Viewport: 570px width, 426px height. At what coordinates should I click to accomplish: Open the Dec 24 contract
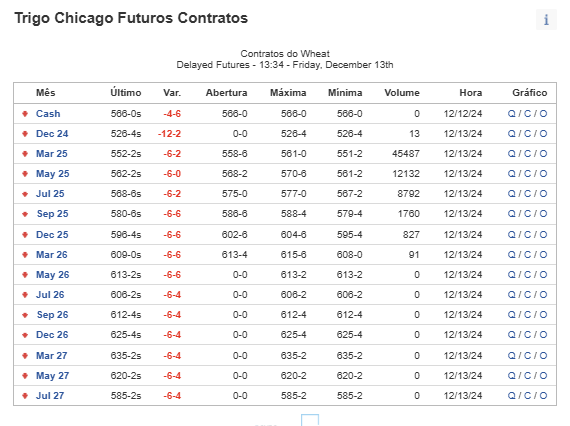point(52,134)
